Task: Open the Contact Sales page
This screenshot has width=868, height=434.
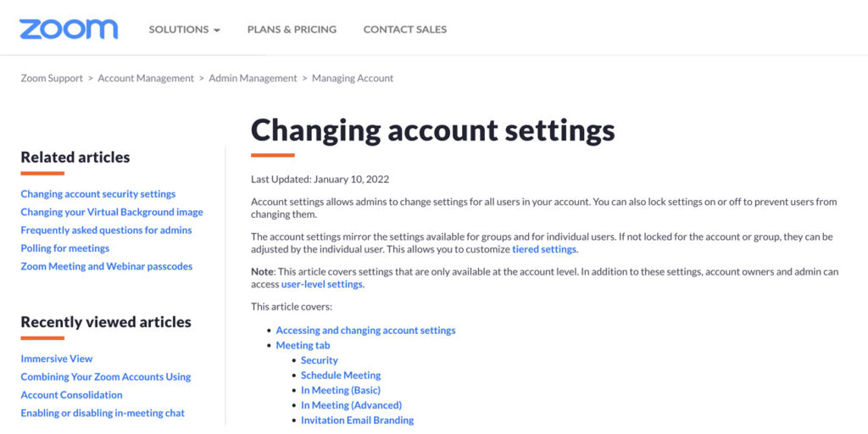Action: pyautogui.click(x=404, y=30)
